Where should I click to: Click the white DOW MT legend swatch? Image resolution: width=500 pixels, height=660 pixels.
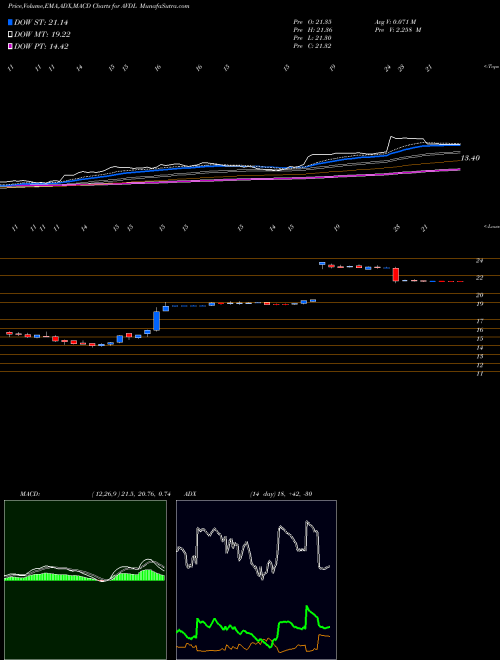10,35
